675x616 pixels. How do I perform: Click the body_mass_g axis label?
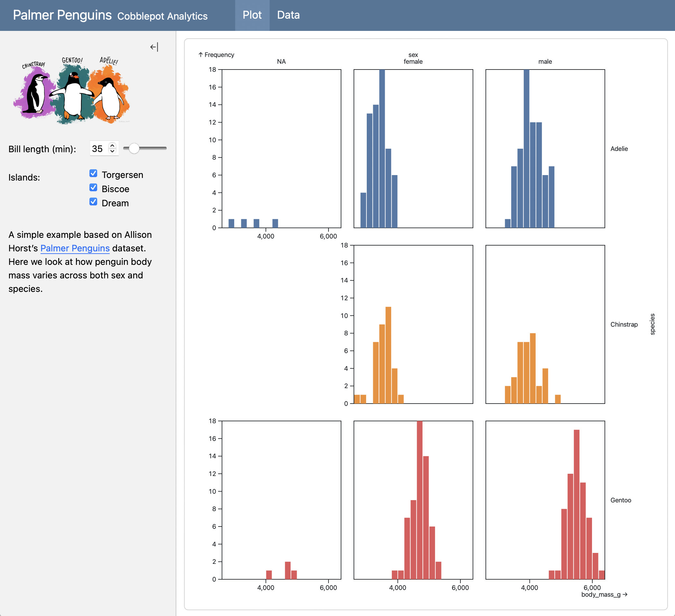pos(601,594)
